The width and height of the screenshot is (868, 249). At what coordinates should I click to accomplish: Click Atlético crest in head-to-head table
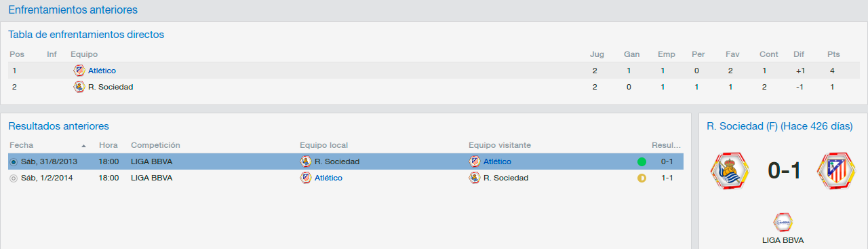(79, 70)
